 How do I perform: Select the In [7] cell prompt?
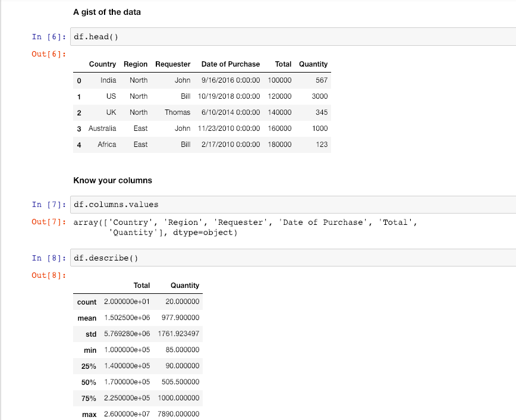point(49,205)
